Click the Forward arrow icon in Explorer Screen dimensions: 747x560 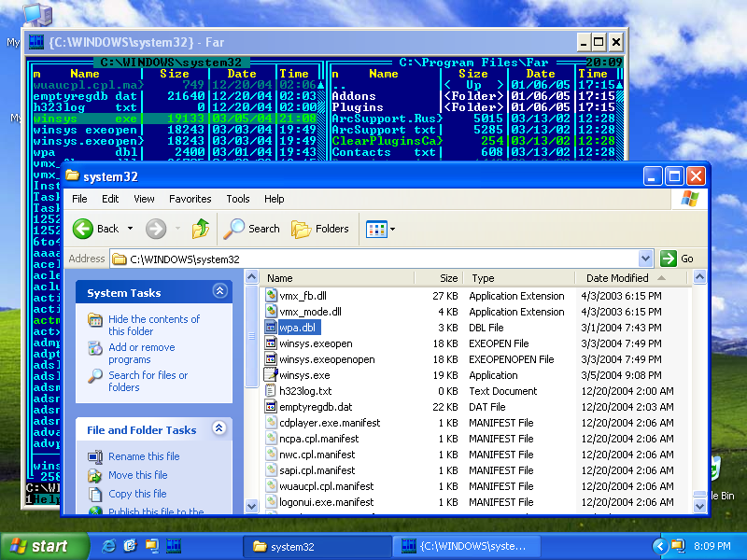[x=156, y=229]
